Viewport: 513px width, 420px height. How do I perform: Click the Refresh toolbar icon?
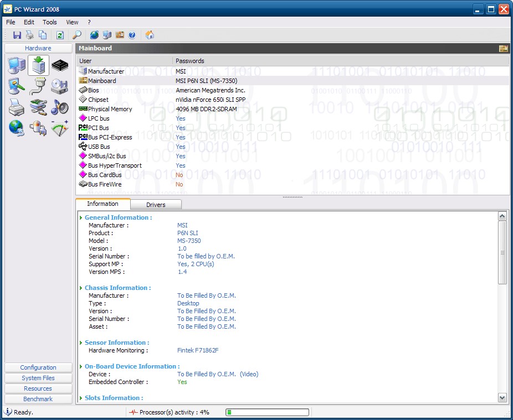(60, 35)
